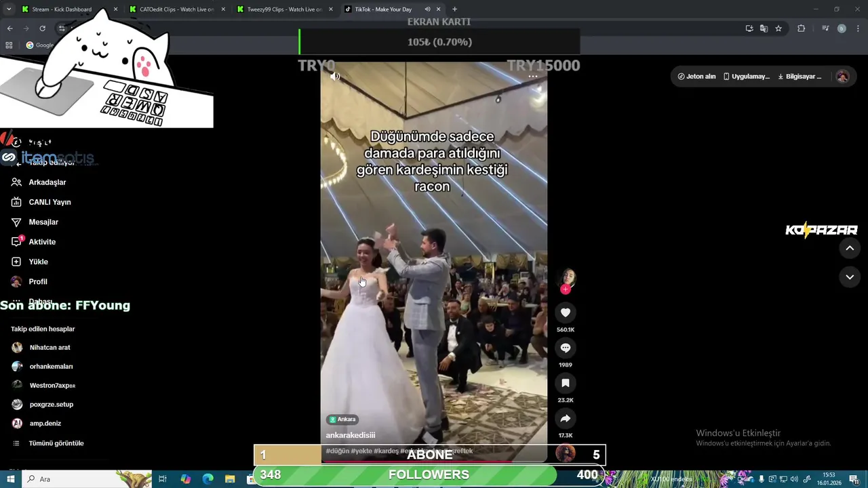868x488 pixels.
Task: Open CANLI Yayın in TikTok sidebar
Action: pyautogui.click(x=41, y=202)
